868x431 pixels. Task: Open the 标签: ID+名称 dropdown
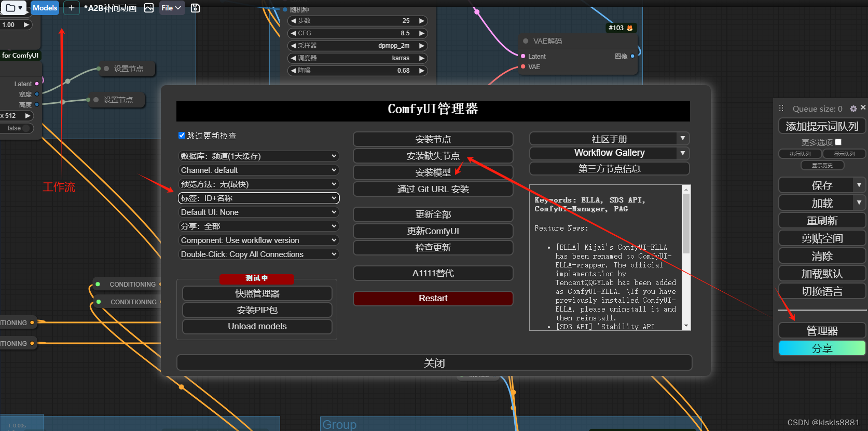tap(259, 198)
